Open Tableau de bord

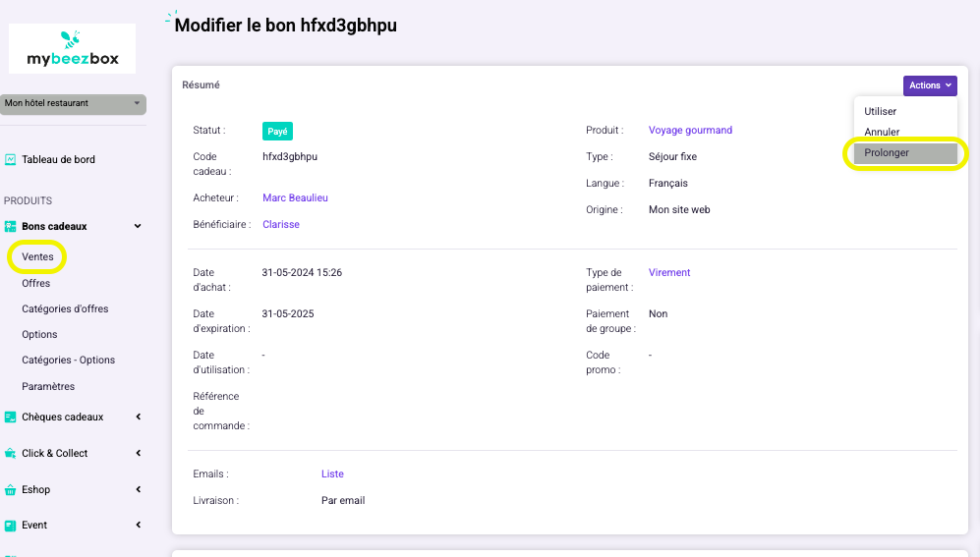(x=58, y=159)
